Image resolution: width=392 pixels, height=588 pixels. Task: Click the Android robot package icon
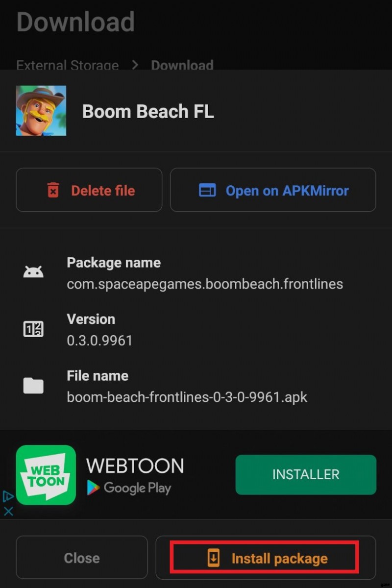[x=33, y=272]
